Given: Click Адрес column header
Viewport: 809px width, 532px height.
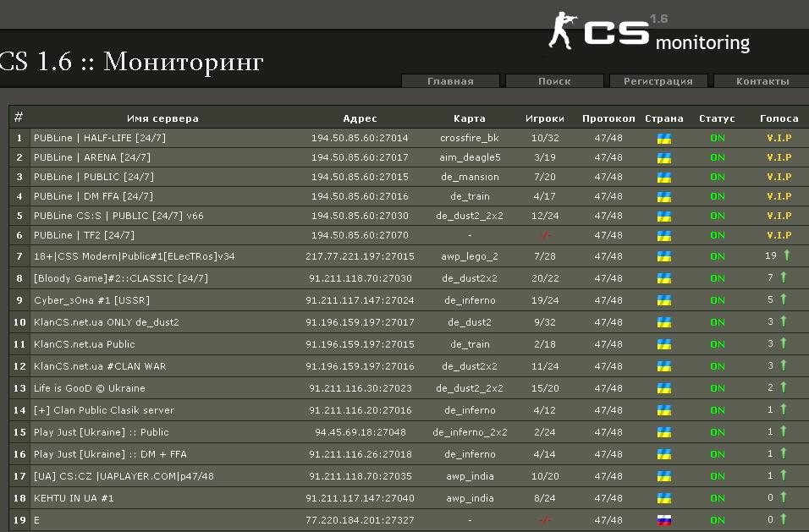Looking at the screenshot, I should [360, 118].
